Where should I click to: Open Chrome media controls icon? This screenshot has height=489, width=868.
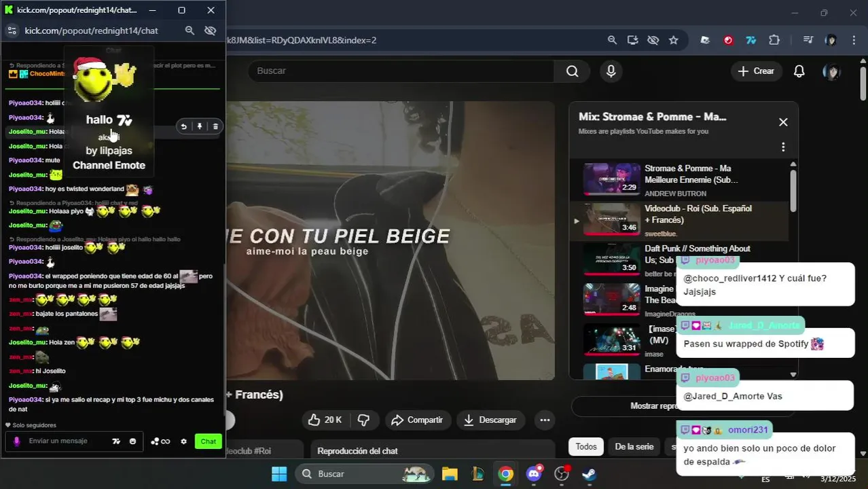pyautogui.click(x=808, y=40)
